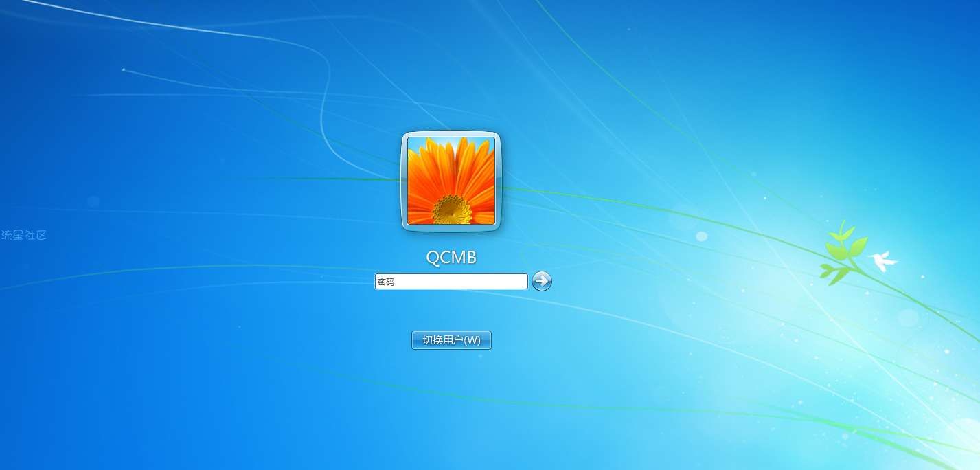Click the 切换用户(W) switch user button

tap(451, 340)
